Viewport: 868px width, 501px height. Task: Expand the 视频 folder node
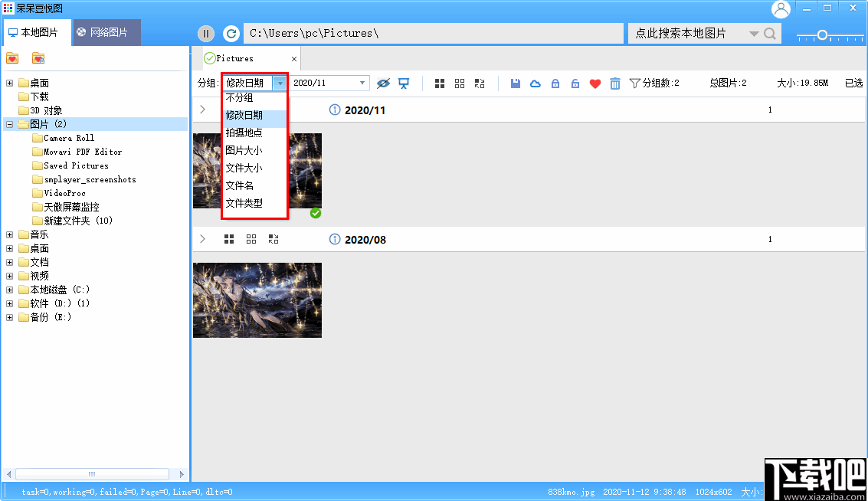(9, 276)
